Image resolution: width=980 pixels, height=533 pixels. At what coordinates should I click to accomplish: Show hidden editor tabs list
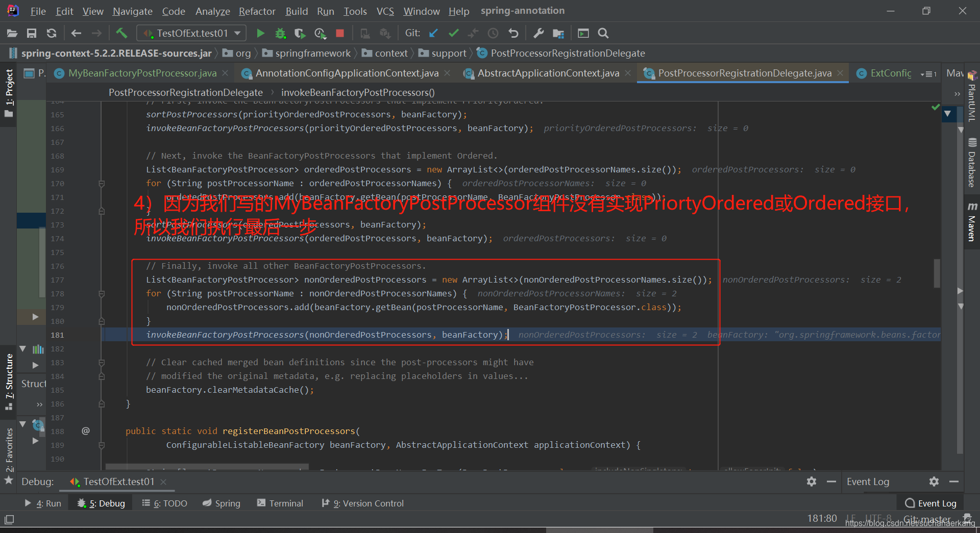tap(928, 74)
